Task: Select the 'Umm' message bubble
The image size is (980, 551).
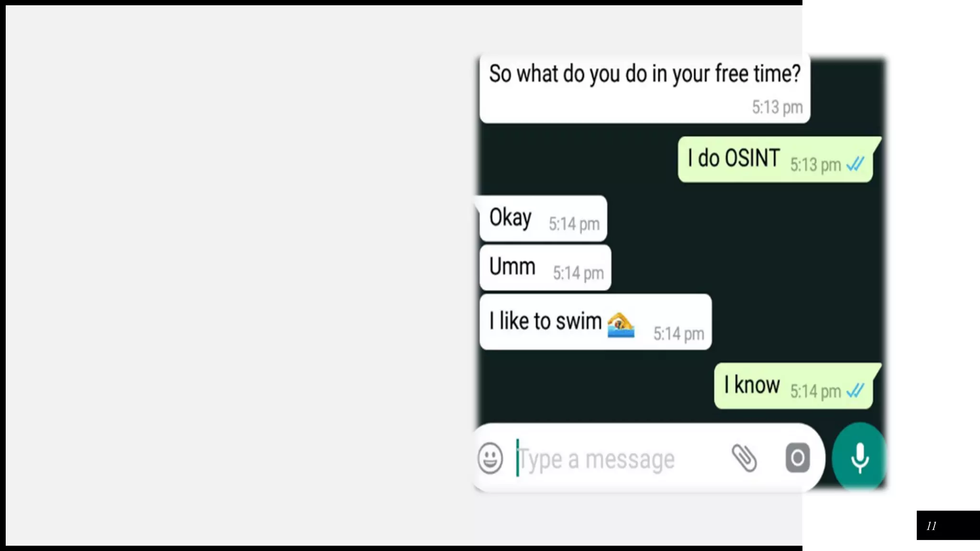Action: (545, 267)
